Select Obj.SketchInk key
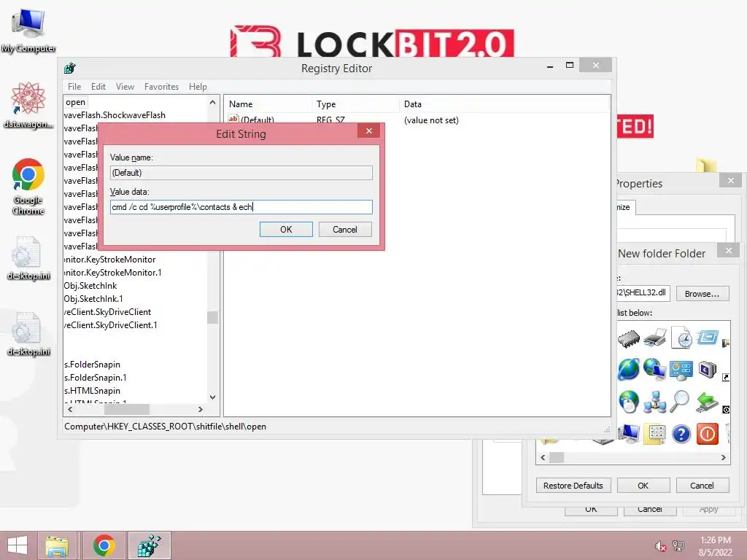This screenshot has height=560, width=747. point(90,286)
